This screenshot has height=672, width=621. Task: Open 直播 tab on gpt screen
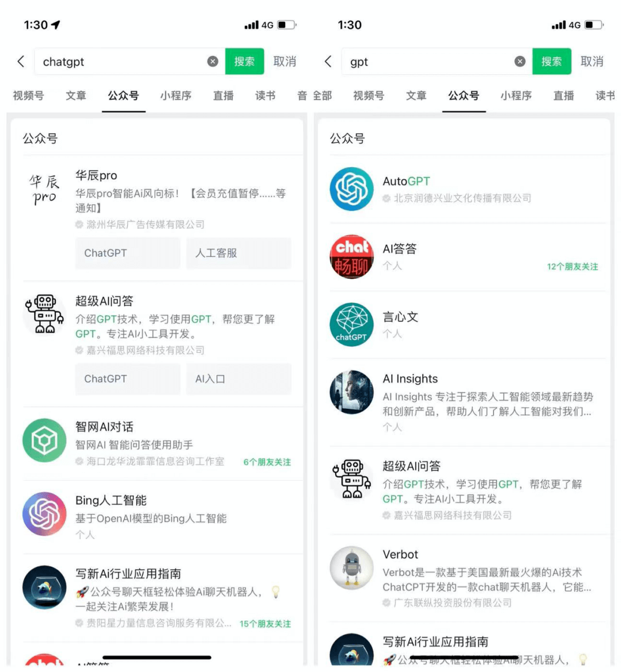[563, 95]
